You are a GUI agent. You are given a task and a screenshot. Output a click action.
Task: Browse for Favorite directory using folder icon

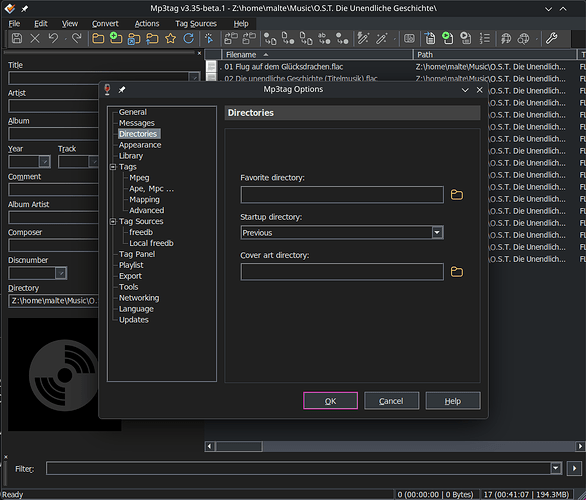(x=457, y=195)
